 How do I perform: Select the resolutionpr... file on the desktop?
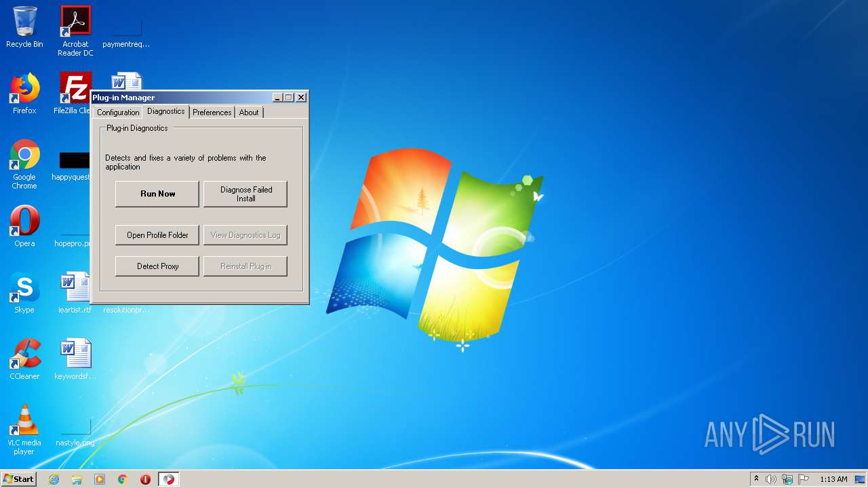pyautogui.click(x=126, y=310)
